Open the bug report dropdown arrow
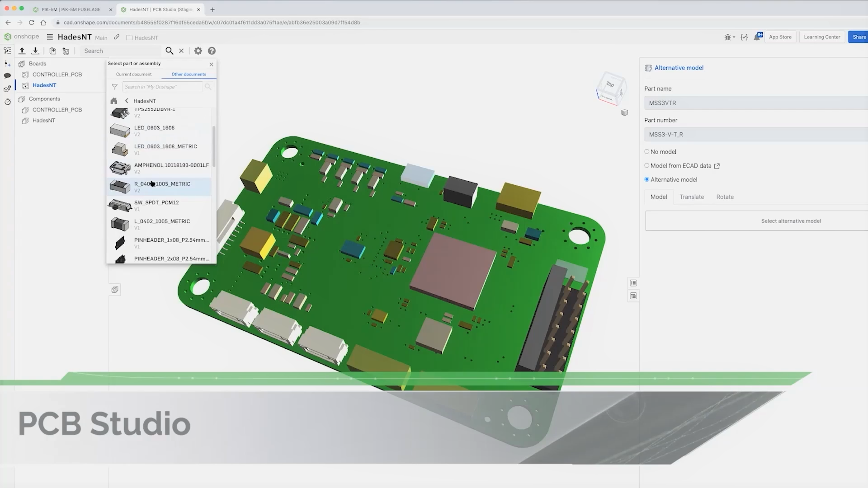The image size is (868, 488). tap(734, 37)
